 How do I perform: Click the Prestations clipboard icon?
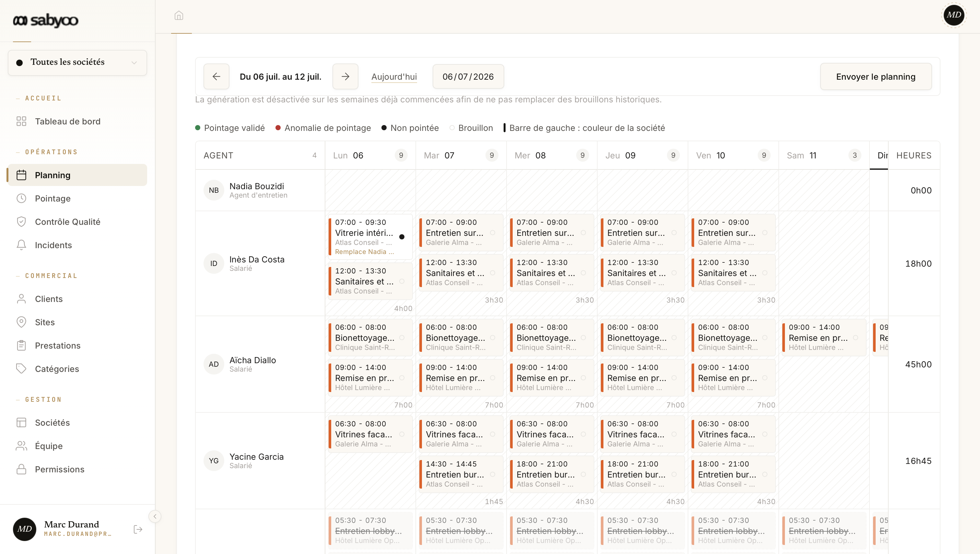21,345
